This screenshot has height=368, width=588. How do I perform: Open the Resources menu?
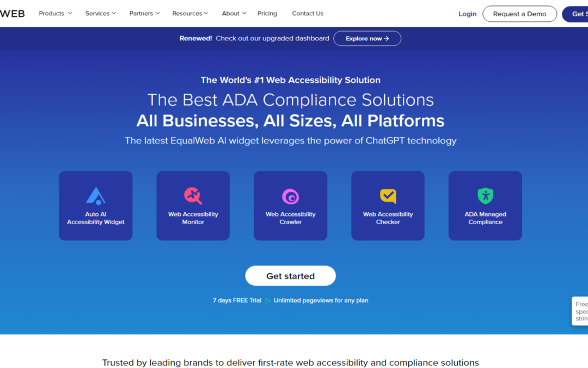click(190, 14)
